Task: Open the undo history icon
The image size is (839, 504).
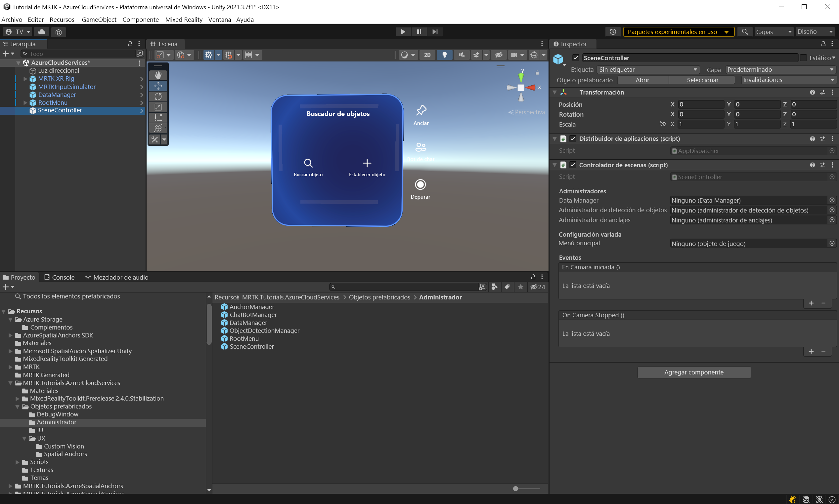Action: tap(613, 32)
